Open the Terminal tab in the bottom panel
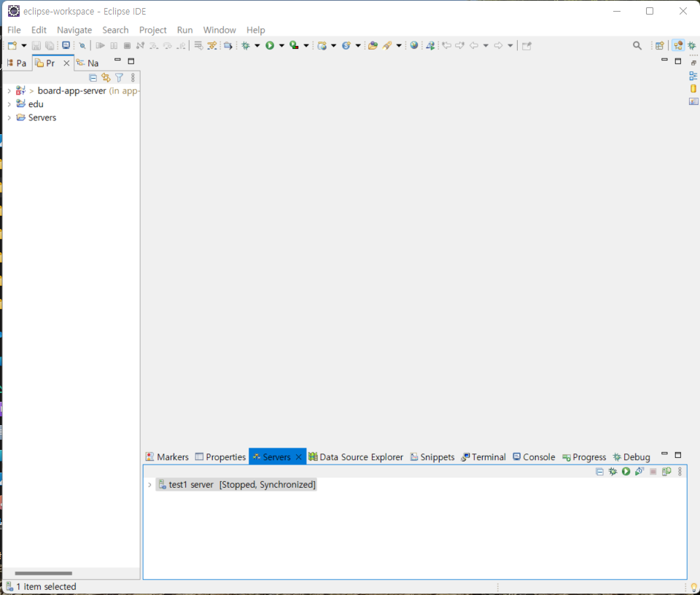The width and height of the screenshot is (700, 595). tap(483, 456)
